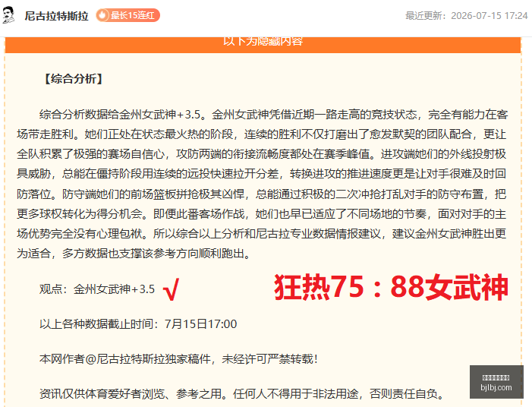
Task: Select the orange 以下为隐藏内容 banner
Action: click(x=263, y=45)
